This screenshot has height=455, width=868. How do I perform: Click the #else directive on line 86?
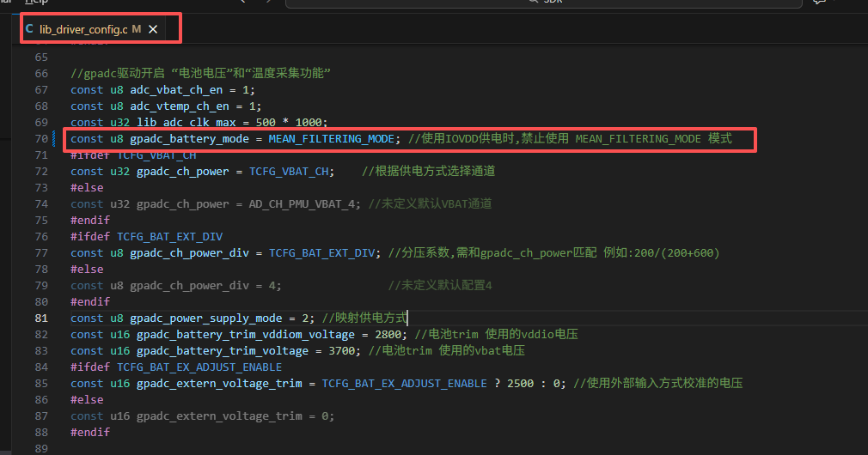pos(87,400)
